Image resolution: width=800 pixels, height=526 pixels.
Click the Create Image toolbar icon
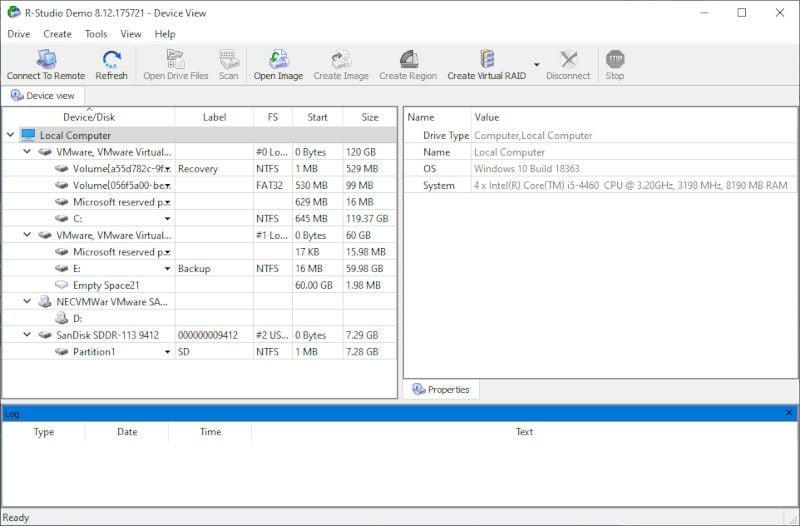tap(341, 59)
